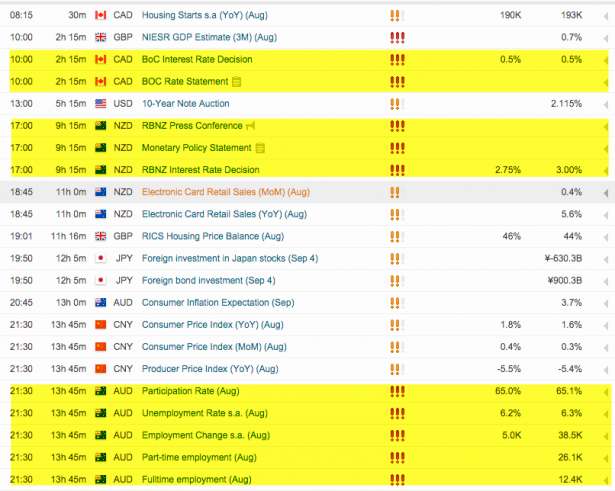Viewport: 615px width, 491px height.
Task: Click the report icon beside Monetary Policy Statement
Action: [x=260, y=148]
